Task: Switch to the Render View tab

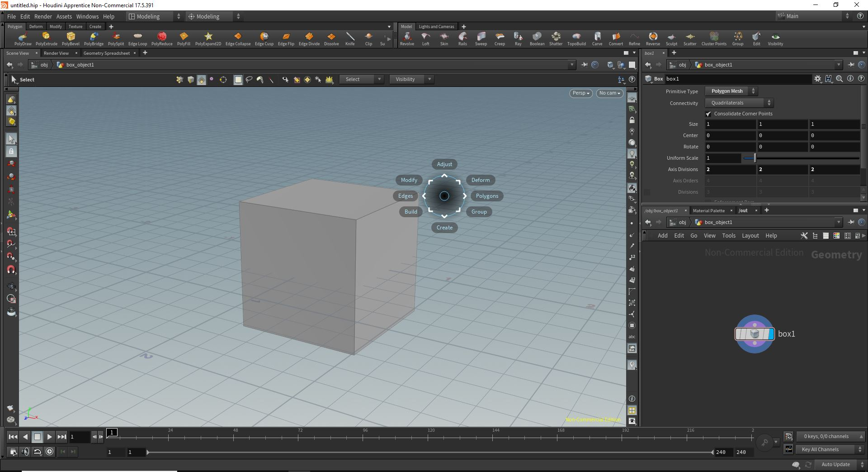Action: coord(56,53)
